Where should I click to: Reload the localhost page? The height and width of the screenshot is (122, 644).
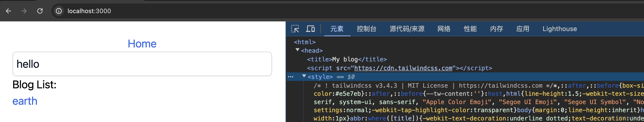coord(40,11)
